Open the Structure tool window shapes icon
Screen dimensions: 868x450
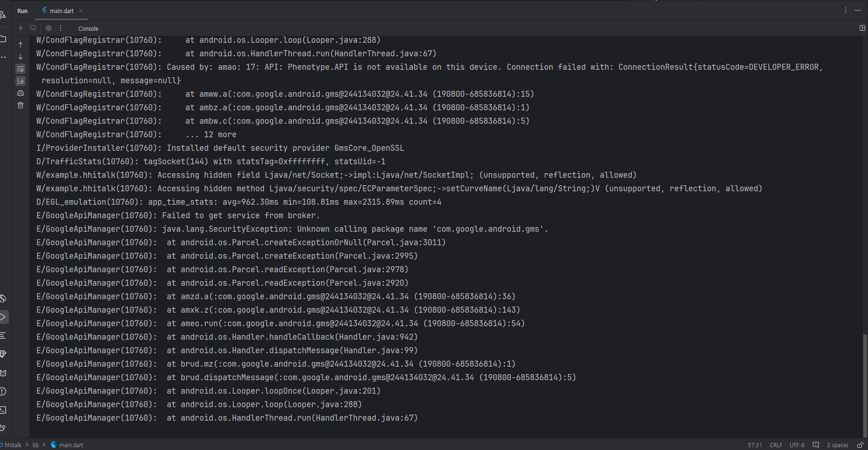pyautogui.click(x=3, y=15)
